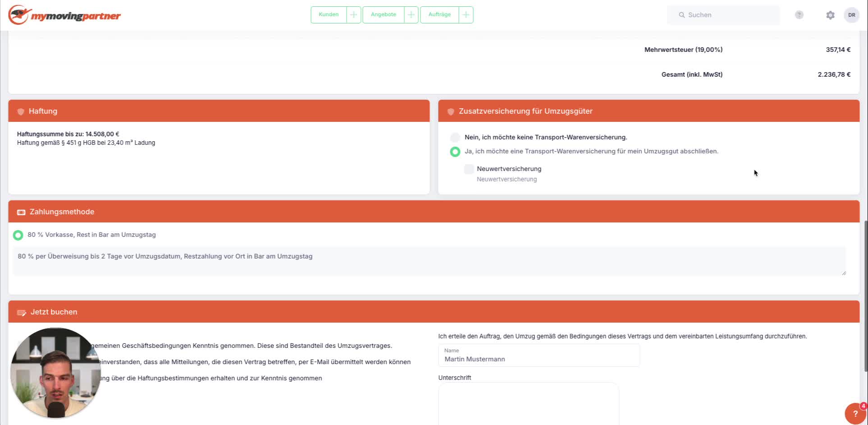Image resolution: width=868 pixels, height=425 pixels.
Task: Click the signing icon in Jetzt buchen header
Action: tap(22, 313)
